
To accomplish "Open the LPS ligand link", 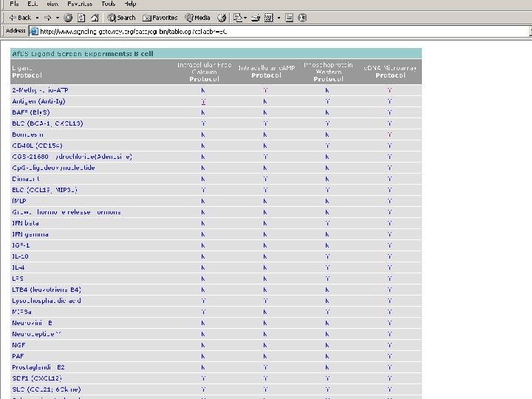I will click(x=18, y=279).
